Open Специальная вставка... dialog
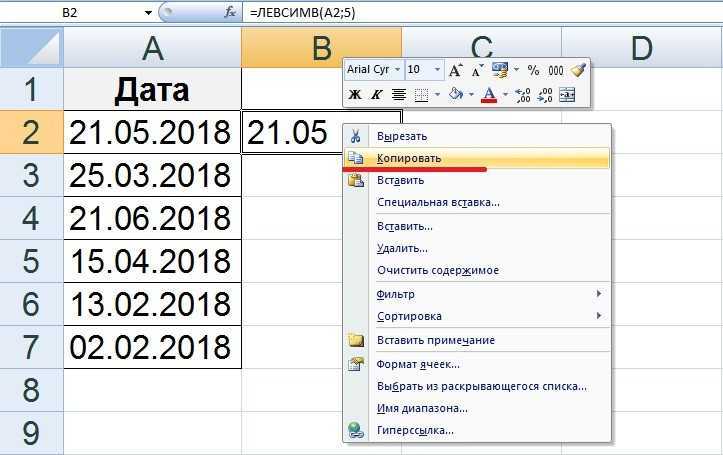Image resolution: width=723 pixels, height=455 pixels. tap(477, 202)
